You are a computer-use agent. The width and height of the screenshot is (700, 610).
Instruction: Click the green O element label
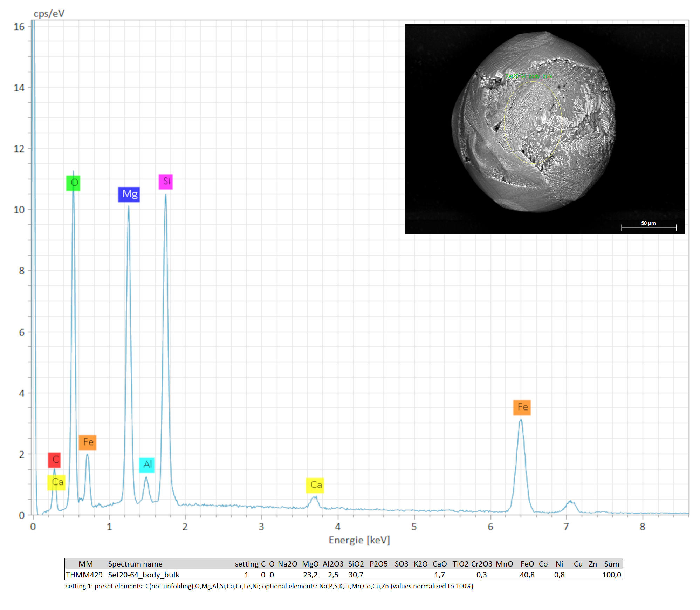coord(73,183)
